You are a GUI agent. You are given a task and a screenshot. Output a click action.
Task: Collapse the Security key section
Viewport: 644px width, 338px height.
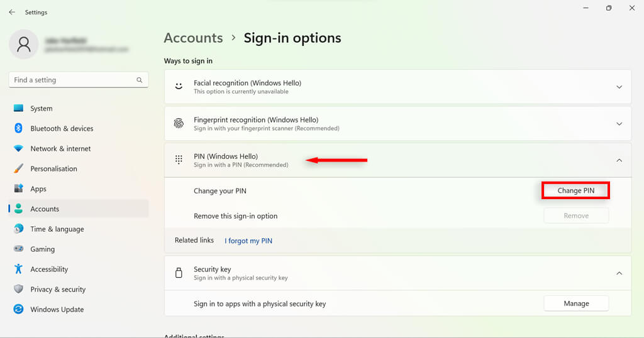tap(619, 273)
